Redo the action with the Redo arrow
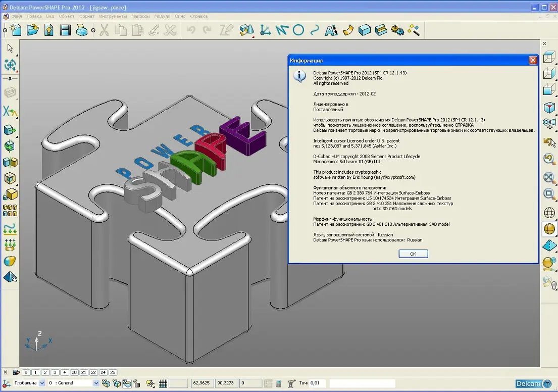 click(207, 30)
